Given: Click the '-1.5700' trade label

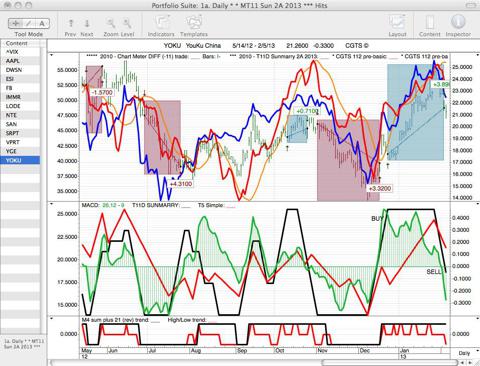Looking at the screenshot, I should 102,92.
